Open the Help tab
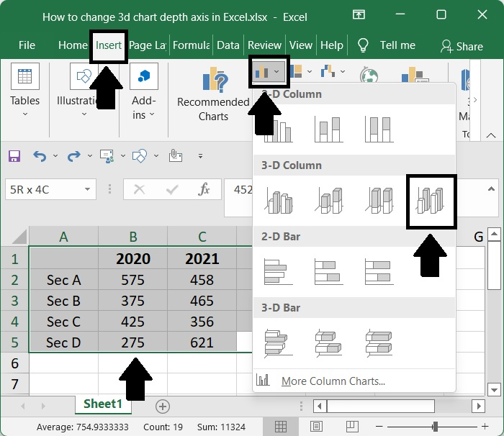The image size is (504, 436). tap(332, 45)
